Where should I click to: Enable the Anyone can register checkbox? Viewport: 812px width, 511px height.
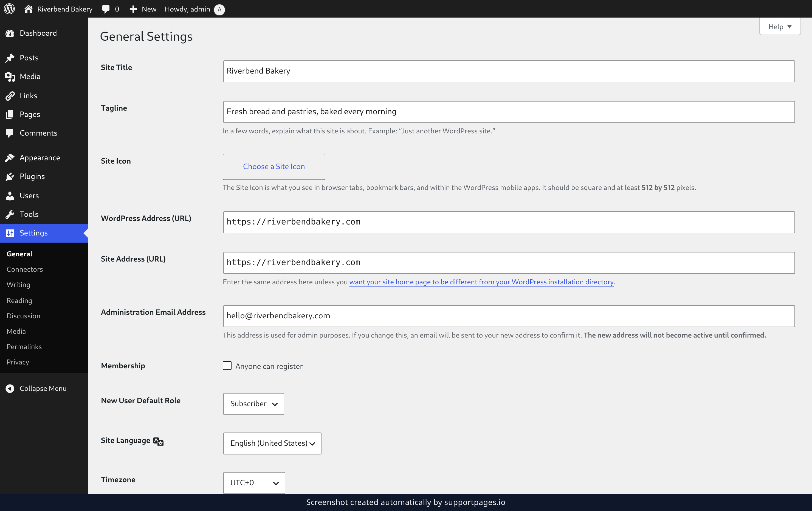click(227, 366)
